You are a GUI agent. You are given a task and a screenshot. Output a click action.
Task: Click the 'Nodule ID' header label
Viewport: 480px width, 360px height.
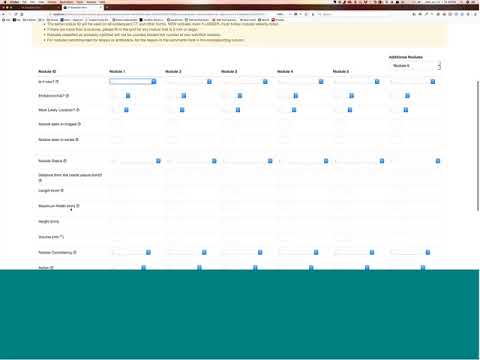47,71
